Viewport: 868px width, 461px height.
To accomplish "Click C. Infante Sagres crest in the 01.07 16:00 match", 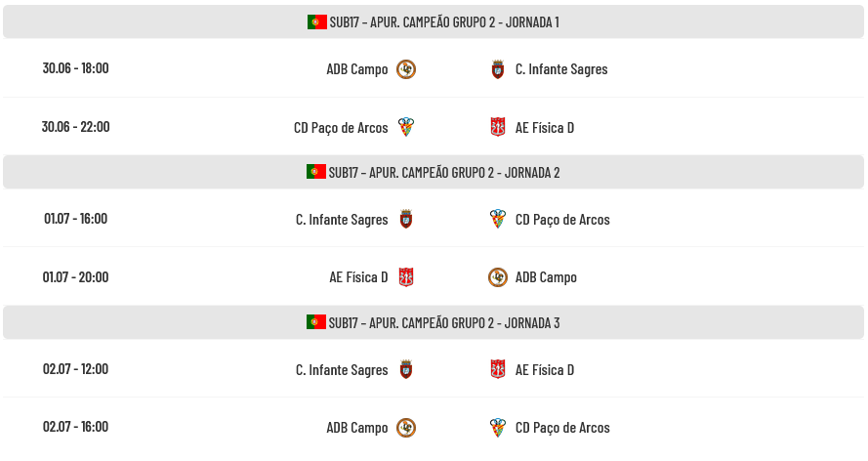I will click(x=406, y=219).
